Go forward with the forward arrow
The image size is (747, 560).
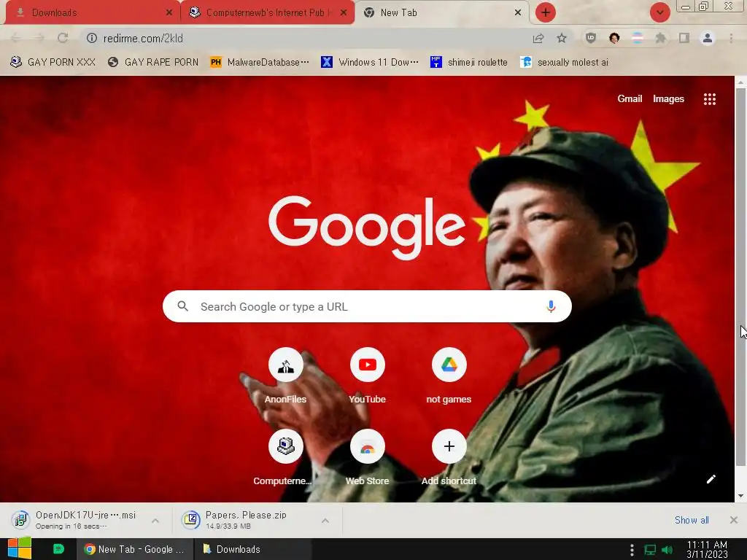(39, 38)
